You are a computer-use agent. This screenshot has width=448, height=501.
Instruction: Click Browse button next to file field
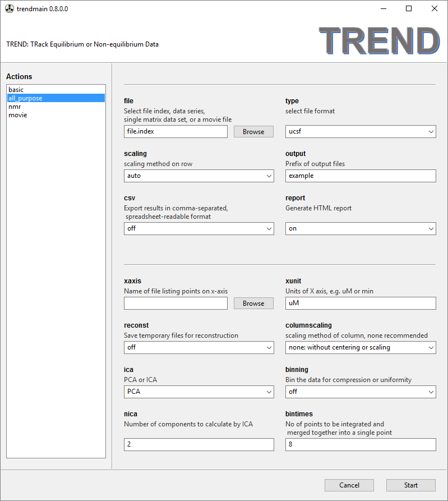tap(253, 132)
